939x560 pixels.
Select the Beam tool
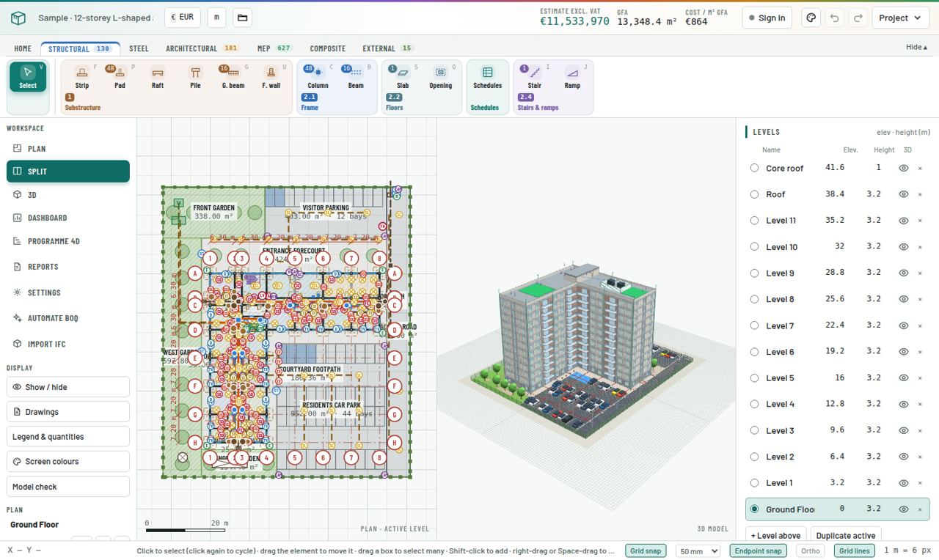click(356, 78)
